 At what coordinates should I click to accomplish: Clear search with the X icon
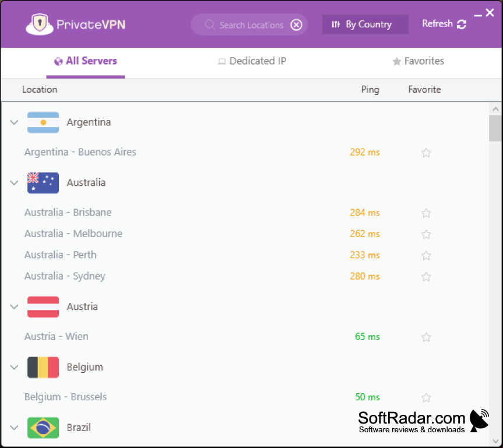(x=296, y=24)
